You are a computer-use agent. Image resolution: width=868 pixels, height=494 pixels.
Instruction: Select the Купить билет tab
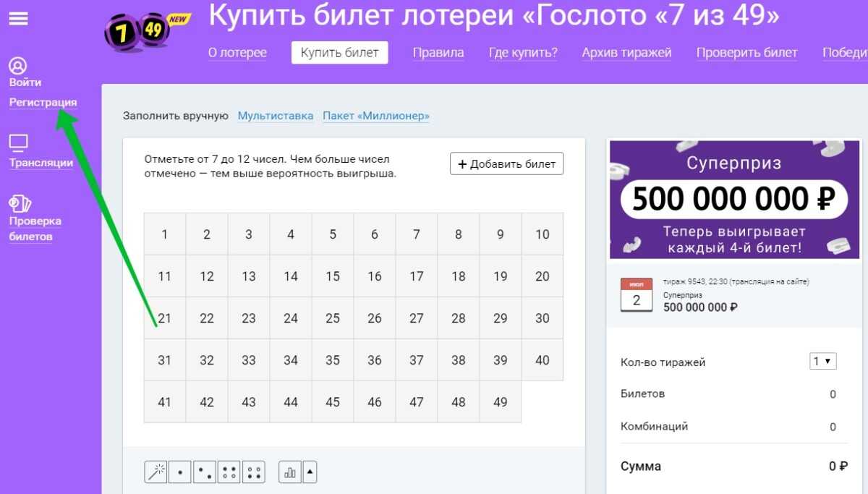(x=340, y=53)
